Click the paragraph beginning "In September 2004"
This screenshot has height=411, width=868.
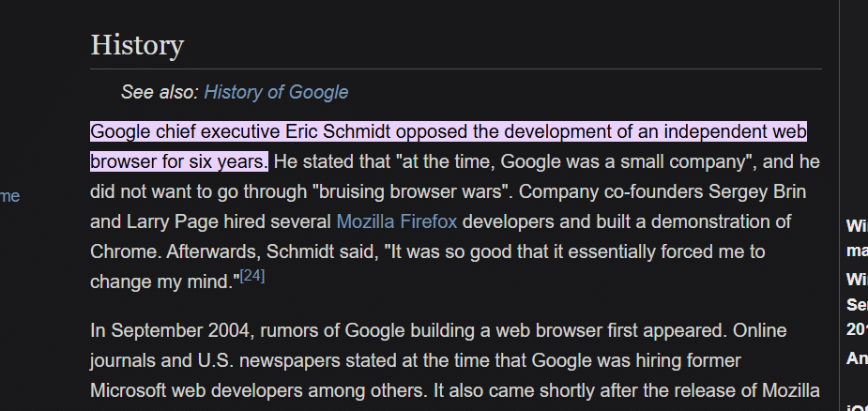(x=455, y=360)
